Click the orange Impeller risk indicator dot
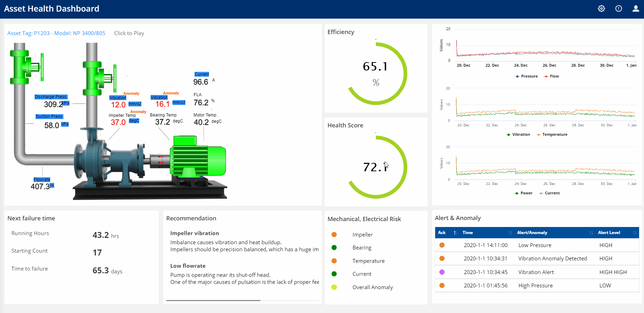 pos(334,234)
